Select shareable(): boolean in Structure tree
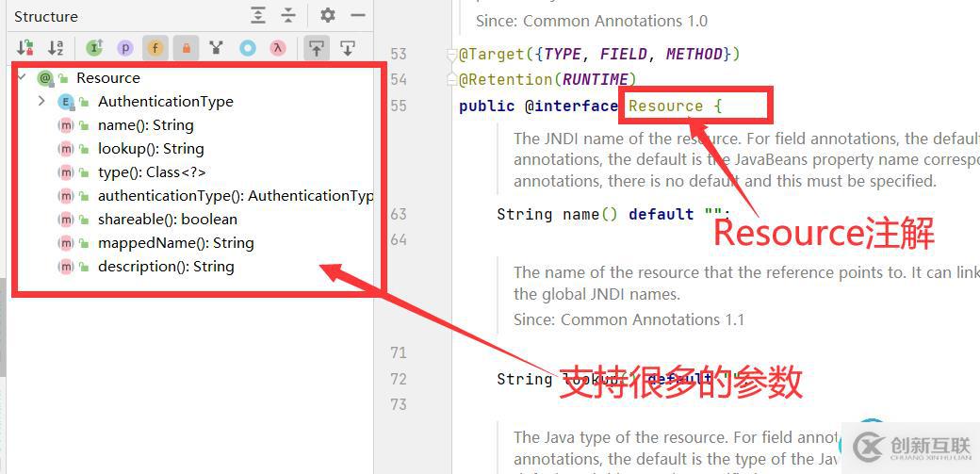 tap(168, 220)
